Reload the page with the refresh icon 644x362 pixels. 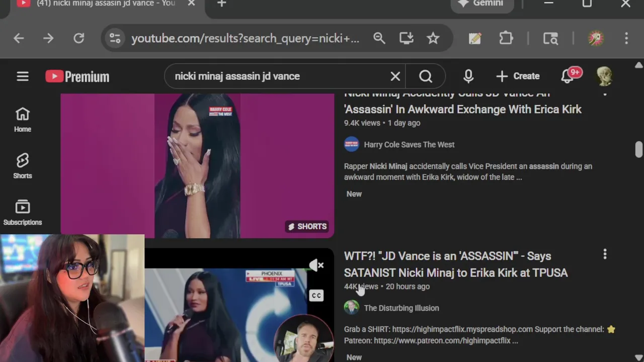79,38
